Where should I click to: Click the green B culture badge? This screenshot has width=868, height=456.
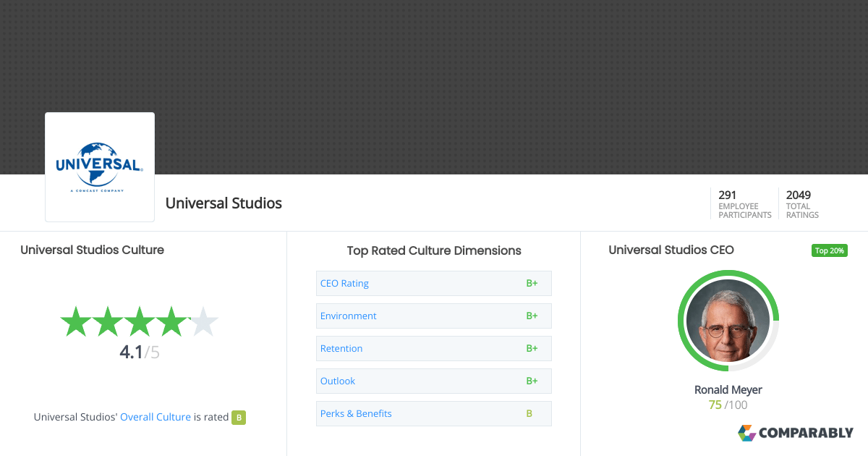239,417
